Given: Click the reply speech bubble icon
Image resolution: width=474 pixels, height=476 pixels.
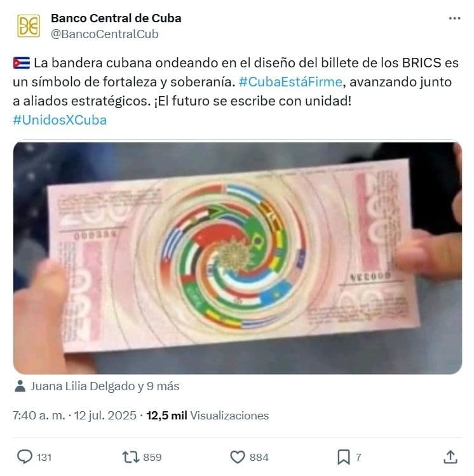Looking at the screenshot, I should tap(25, 457).
